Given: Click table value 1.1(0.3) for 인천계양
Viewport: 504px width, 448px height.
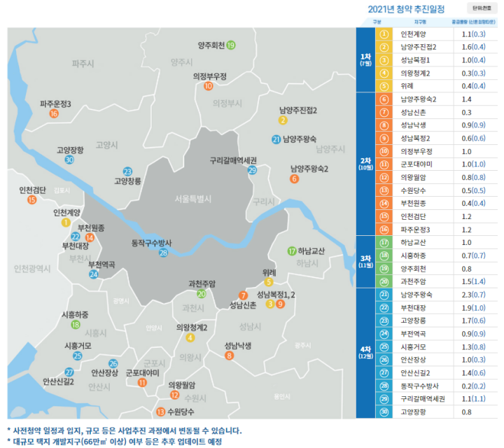Looking at the screenshot, I should click(x=473, y=34).
